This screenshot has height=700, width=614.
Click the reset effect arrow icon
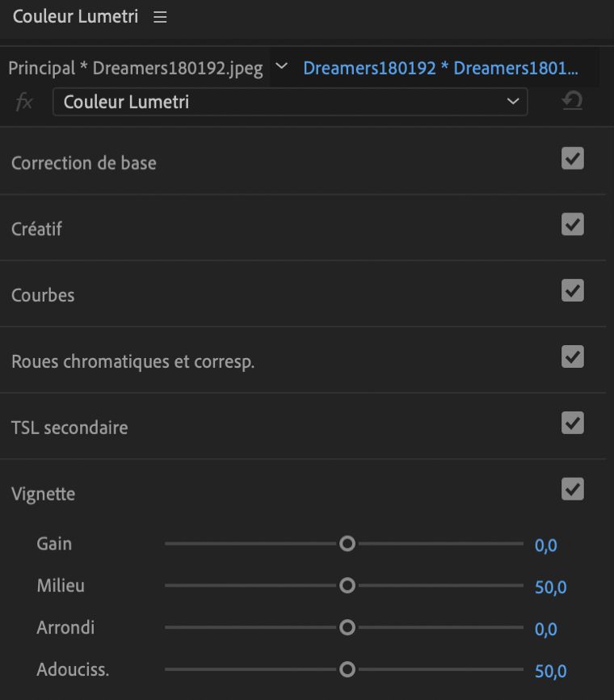coord(572,101)
